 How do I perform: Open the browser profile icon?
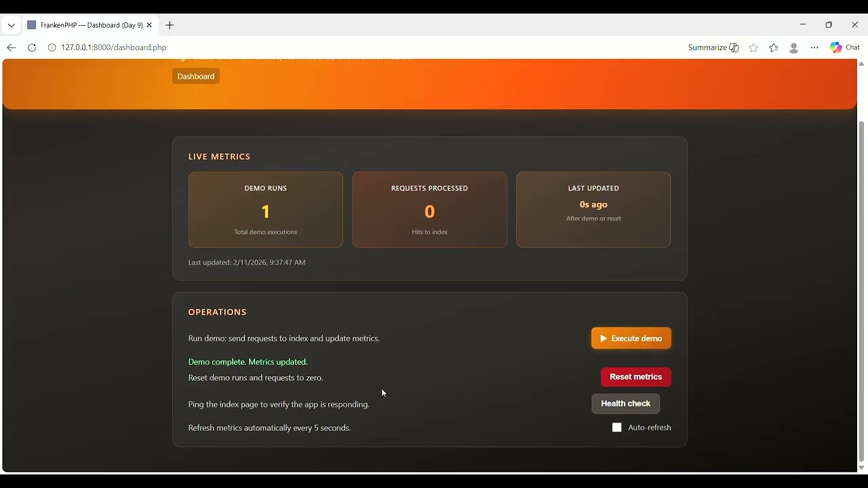(794, 47)
